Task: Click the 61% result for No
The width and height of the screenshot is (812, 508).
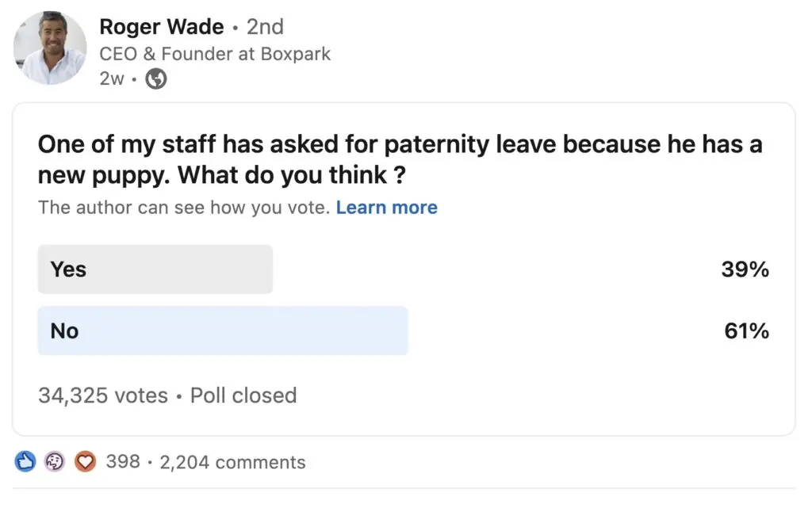Action: 746,330
